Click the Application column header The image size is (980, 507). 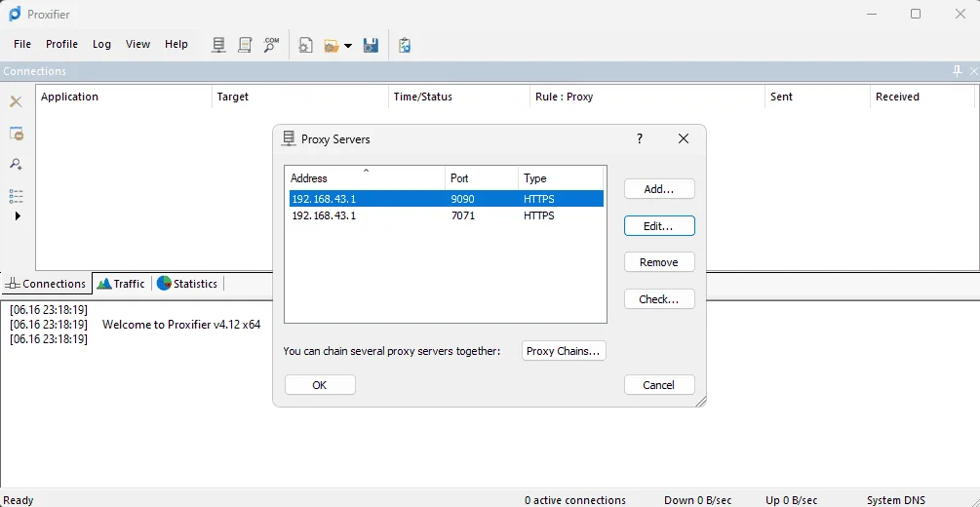click(x=124, y=97)
